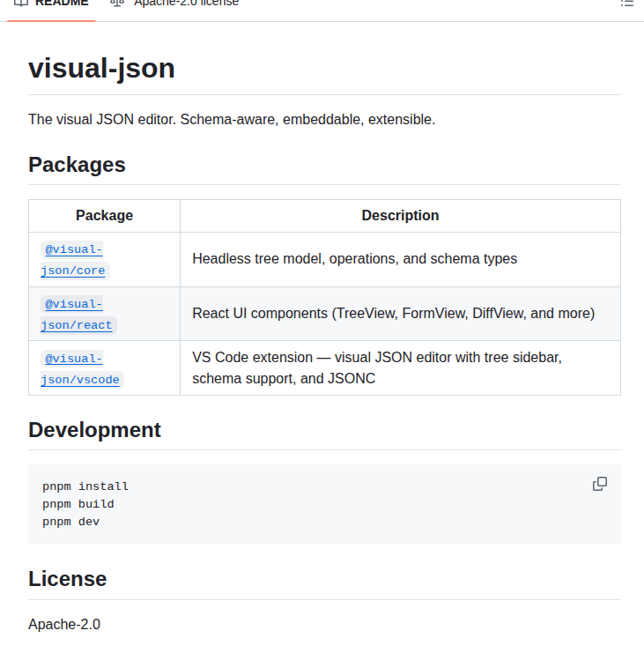Viewport: 644px width, 653px height.
Task: Click the Development heading
Action: (94, 430)
